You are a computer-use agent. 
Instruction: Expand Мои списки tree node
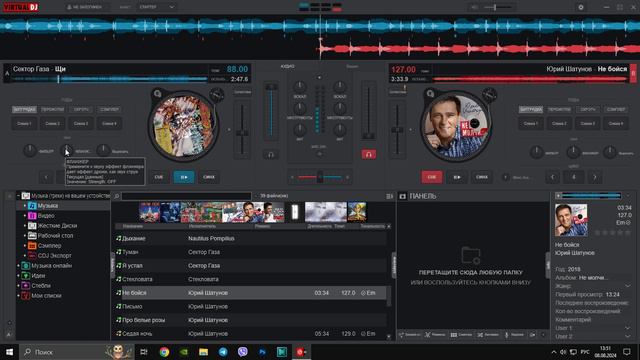coord(18,296)
